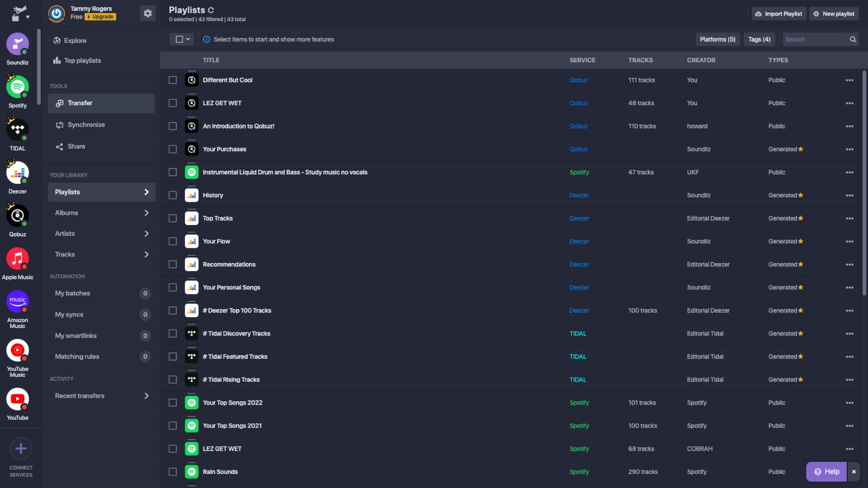Select the Qobuz service icon
This screenshot has width=868, height=488.
(17, 216)
